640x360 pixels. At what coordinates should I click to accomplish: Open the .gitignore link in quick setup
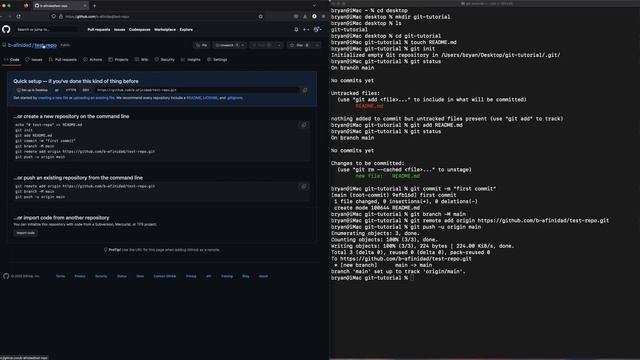(x=235, y=98)
